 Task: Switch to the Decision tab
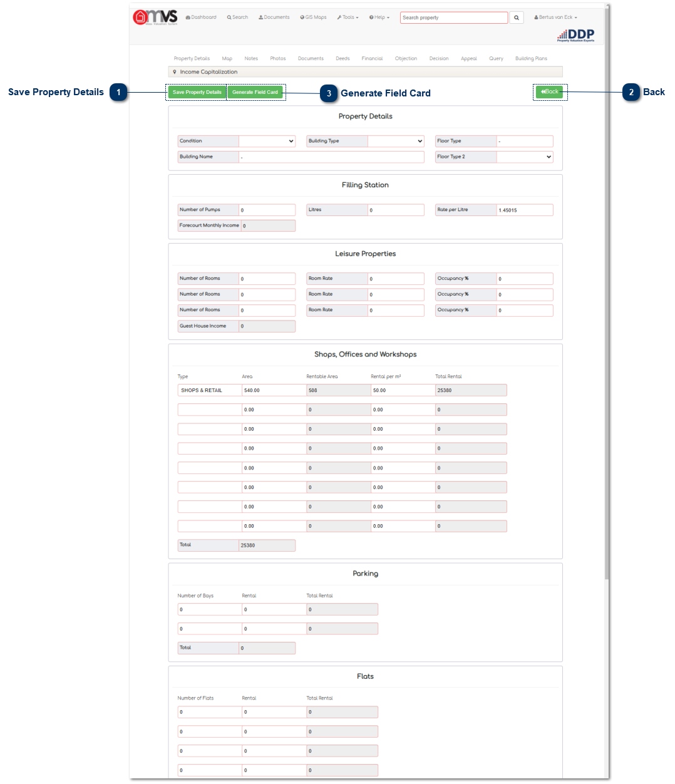click(x=439, y=58)
